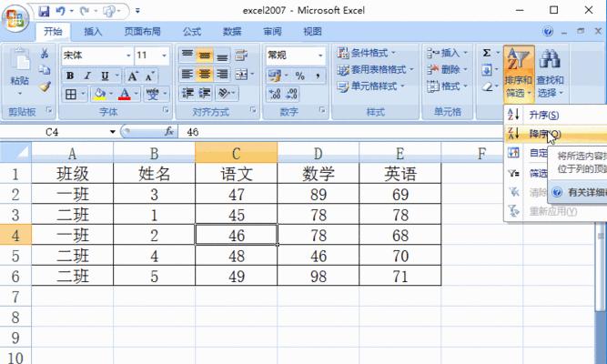The image size is (607, 364).
Task: Switch to the 公式 ribbon tab
Action: pyautogui.click(x=192, y=32)
